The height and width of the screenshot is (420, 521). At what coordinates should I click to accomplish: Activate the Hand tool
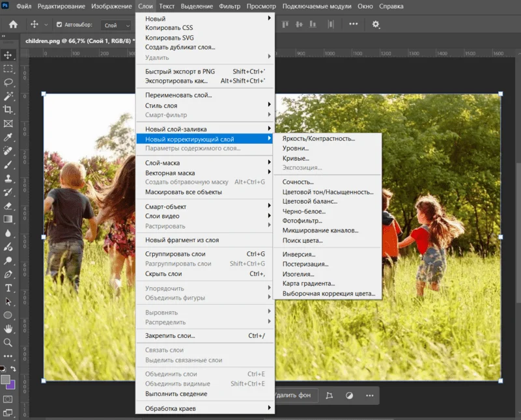click(8, 329)
